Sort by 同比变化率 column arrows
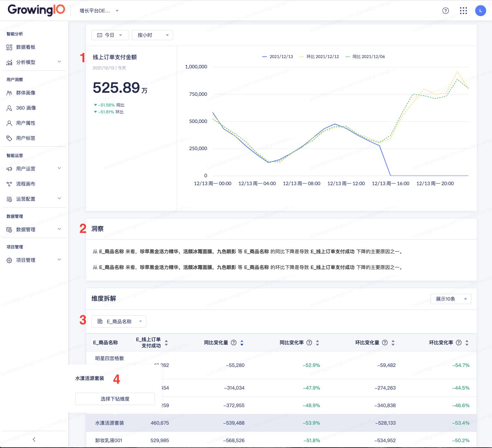 click(317, 343)
